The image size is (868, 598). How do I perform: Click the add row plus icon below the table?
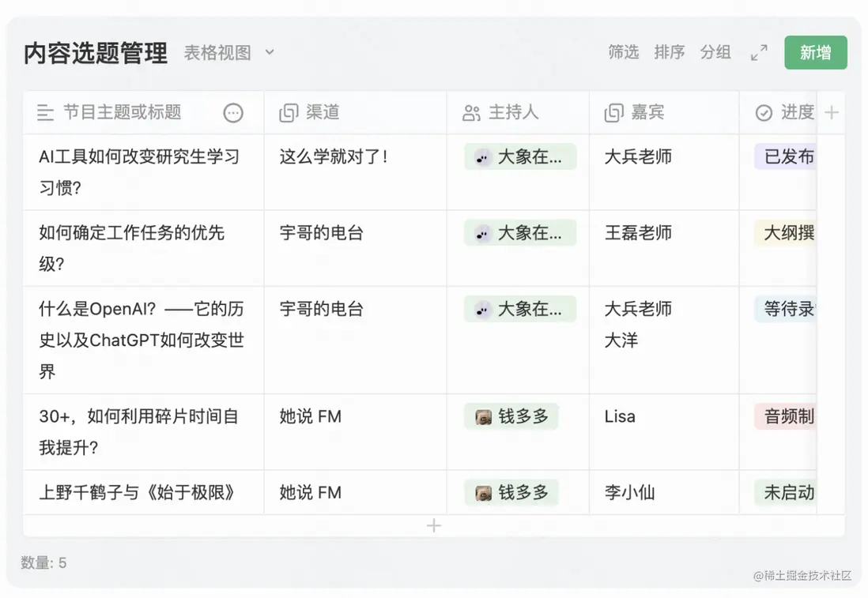point(433,526)
